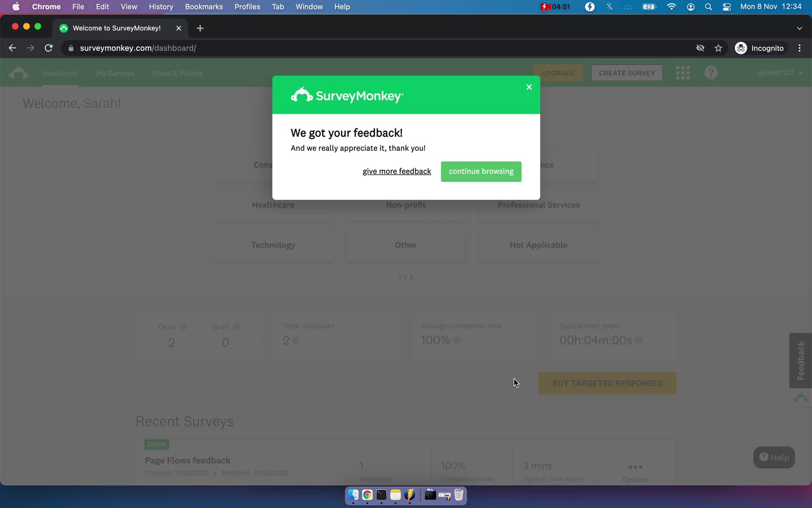The height and width of the screenshot is (508, 812).
Task: Click the Terminal icon in dock
Action: click(x=381, y=495)
